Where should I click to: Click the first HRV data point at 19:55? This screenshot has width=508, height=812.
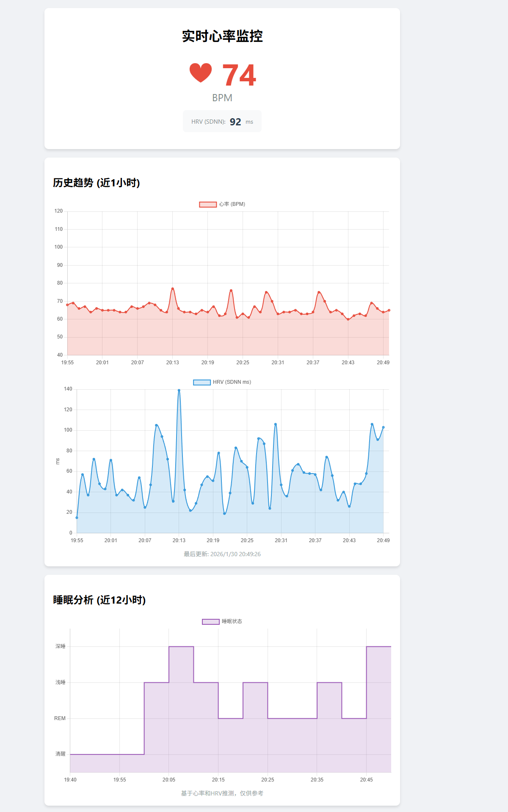point(77,518)
